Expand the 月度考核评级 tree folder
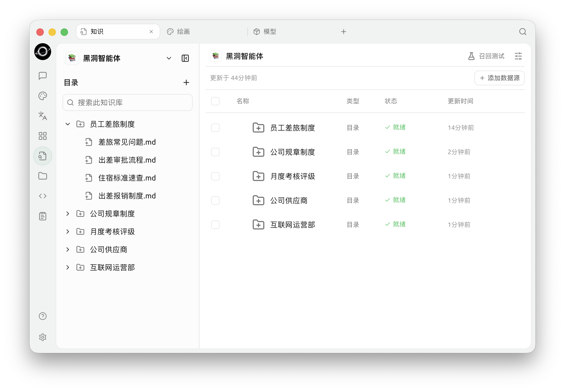This screenshot has width=565, height=392. tap(68, 232)
